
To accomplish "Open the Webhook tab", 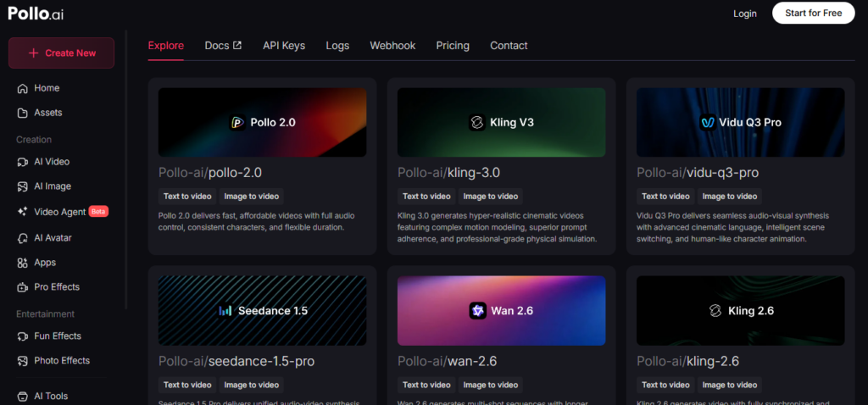I will tap(392, 46).
